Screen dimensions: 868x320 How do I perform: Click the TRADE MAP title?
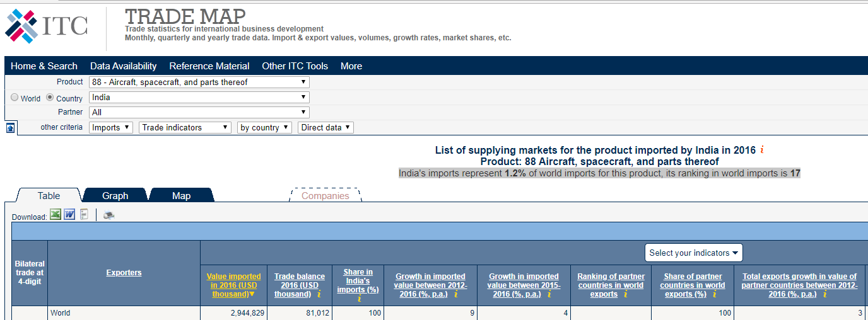coord(185,16)
